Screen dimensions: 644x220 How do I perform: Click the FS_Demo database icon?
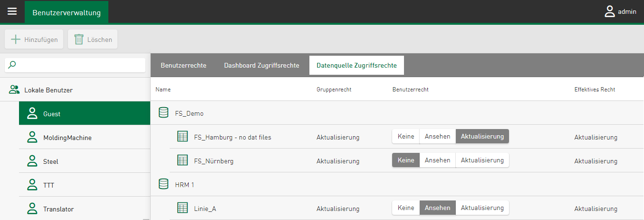click(163, 113)
